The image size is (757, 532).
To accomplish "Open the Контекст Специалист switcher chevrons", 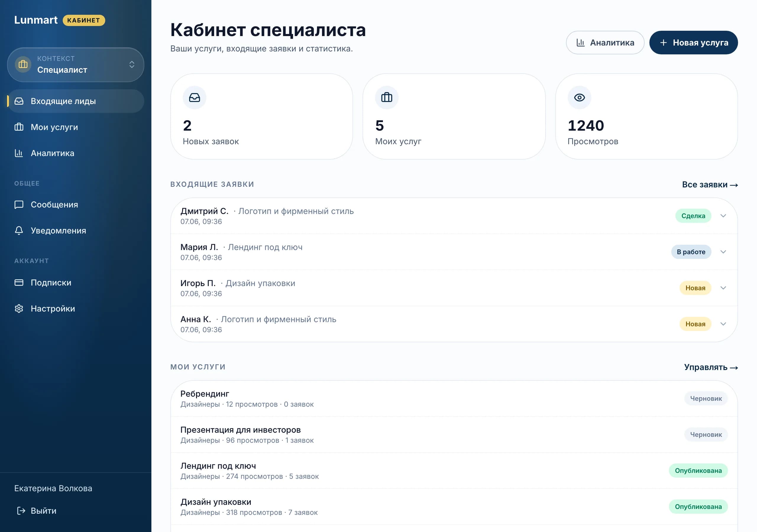I will pos(132,65).
